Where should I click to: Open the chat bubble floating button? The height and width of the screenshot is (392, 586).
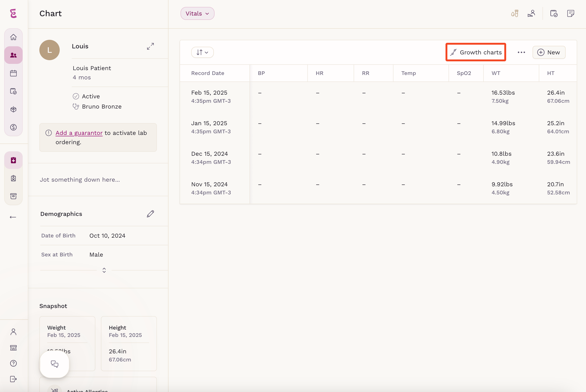[54, 364]
